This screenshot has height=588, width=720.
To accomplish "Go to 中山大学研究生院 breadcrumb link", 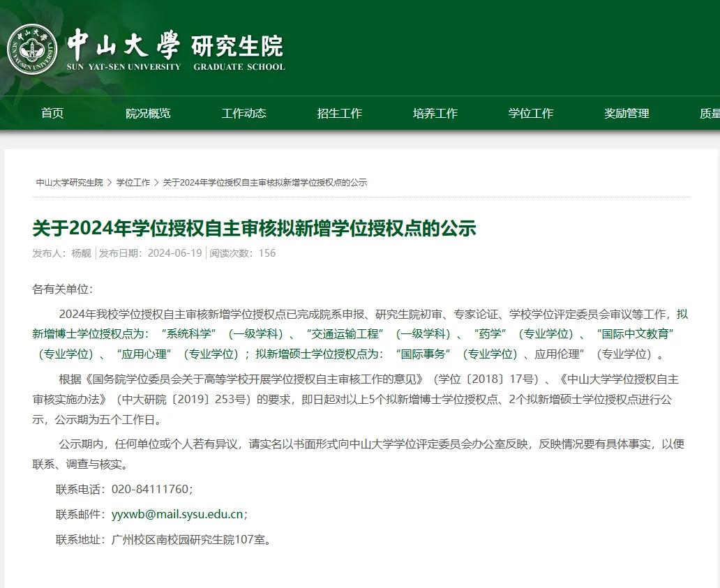I will coord(69,183).
